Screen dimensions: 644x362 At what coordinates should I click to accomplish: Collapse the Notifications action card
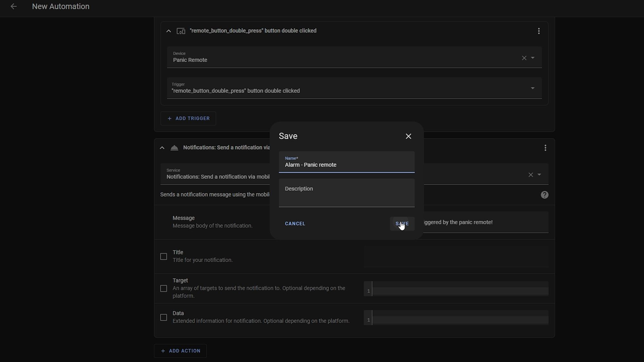[x=162, y=148]
